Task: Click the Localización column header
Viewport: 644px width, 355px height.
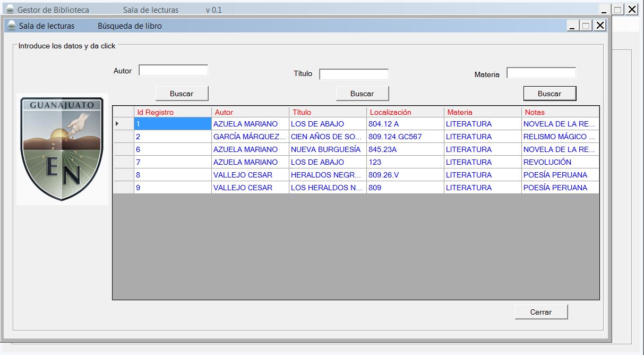Action: point(405,112)
